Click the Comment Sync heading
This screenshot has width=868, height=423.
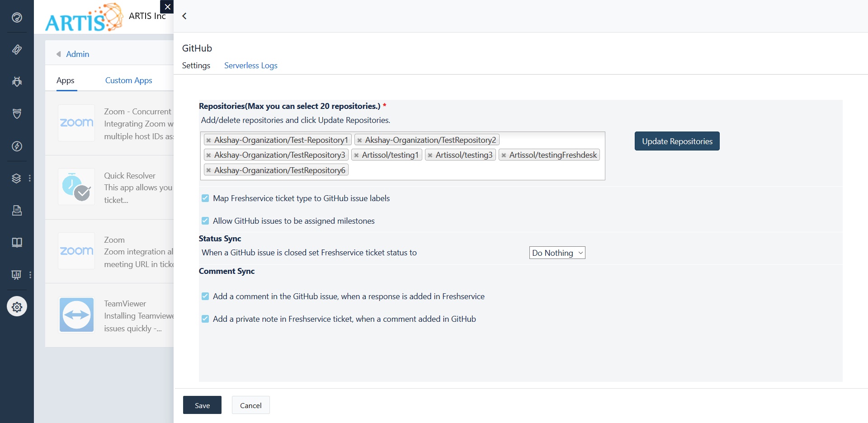[x=227, y=271]
